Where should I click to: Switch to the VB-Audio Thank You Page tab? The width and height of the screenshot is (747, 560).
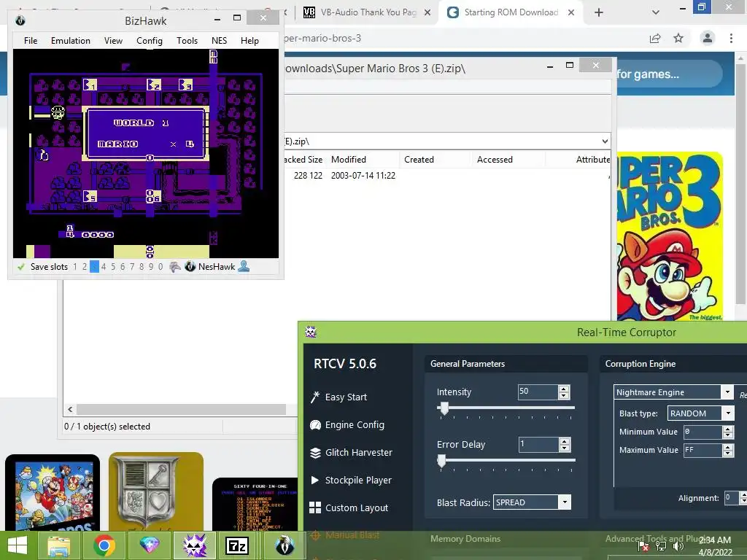click(x=366, y=12)
